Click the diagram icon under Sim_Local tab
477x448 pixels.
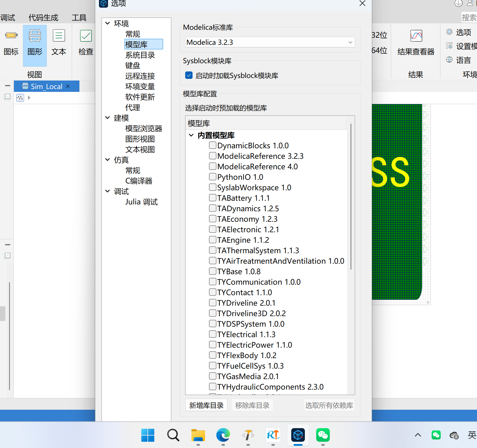[x=20, y=98]
